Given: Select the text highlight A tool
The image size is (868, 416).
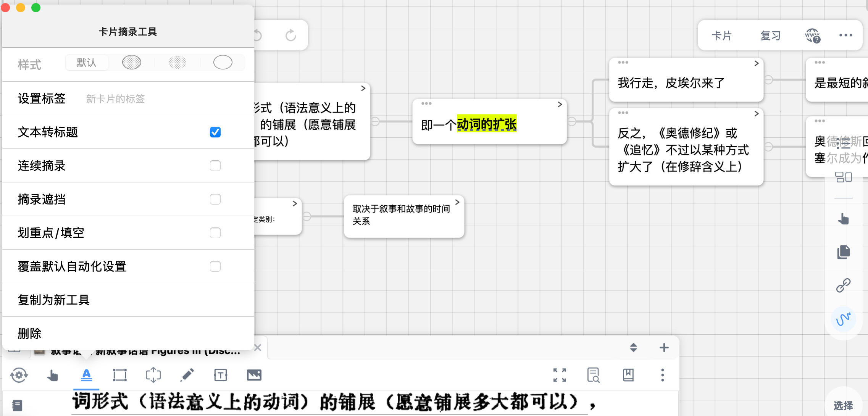Looking at the screenshot, I should (87, 375).
